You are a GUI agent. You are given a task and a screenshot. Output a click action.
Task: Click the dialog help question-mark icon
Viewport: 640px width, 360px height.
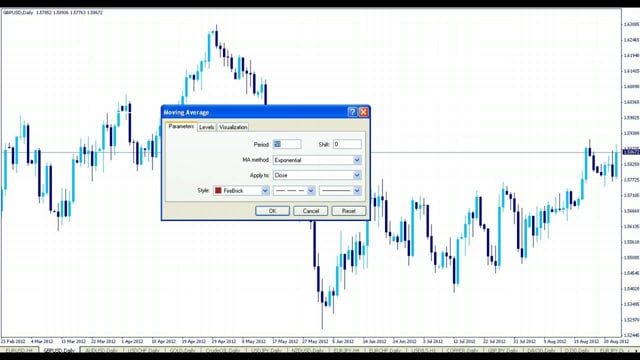pos(352,112)
